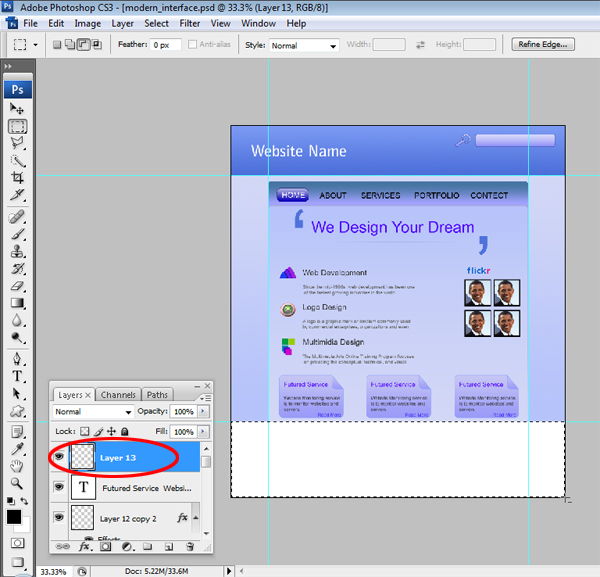This screenshot has height=577, width=600.
Task: Choose New selection mode
Action: tap(57, 45)
